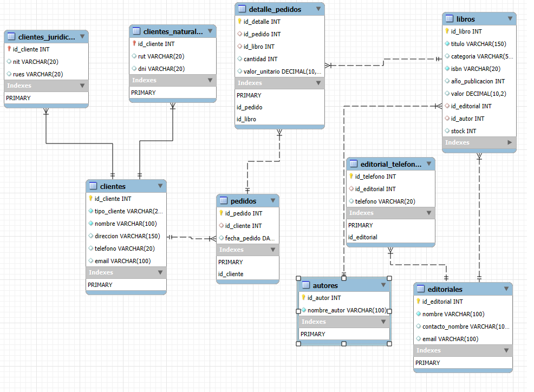Viewport: 534px width, 392px height.
Task: Click foreign key diamond of id_editorial in libros
Action: (447, 106)
